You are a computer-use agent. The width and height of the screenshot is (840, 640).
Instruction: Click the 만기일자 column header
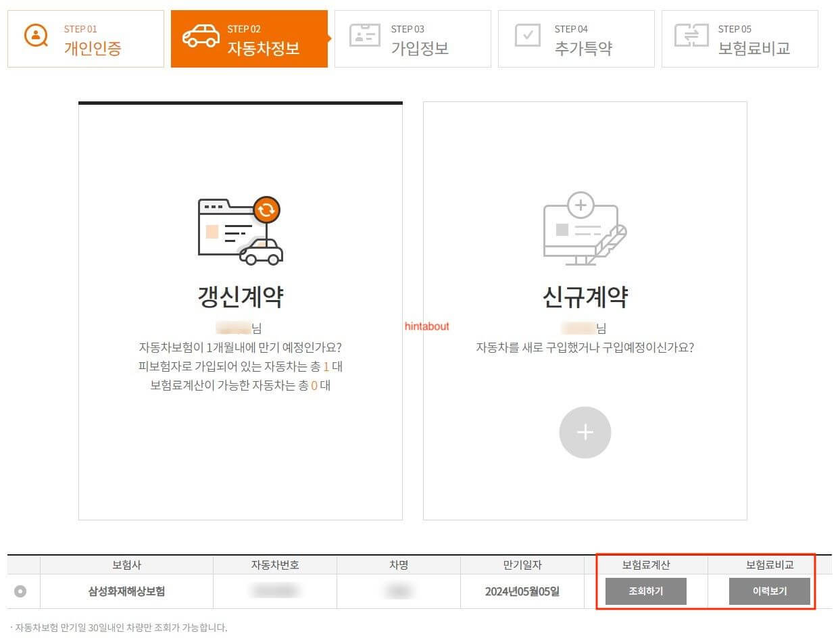pyautogui.click(x=522, y=565)
